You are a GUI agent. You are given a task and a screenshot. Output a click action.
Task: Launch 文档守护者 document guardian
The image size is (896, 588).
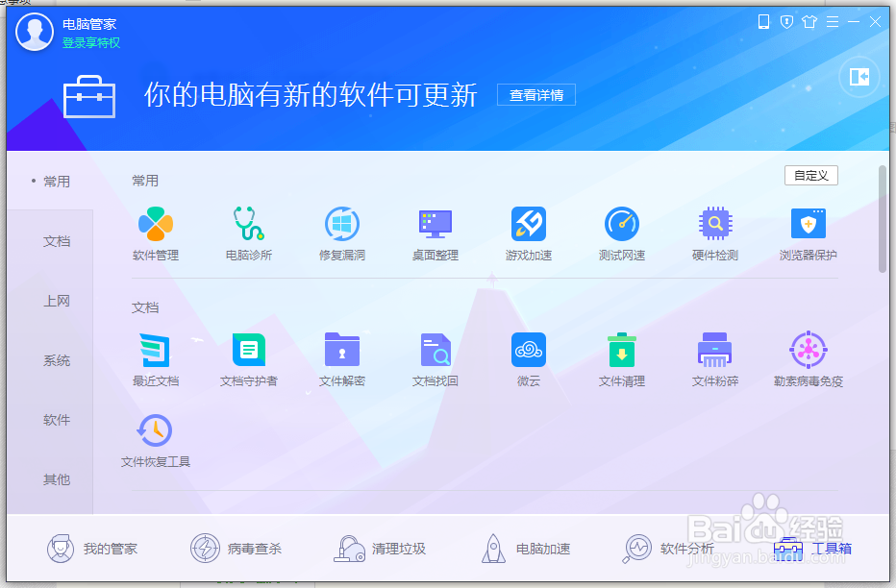[x=249, y=359]
